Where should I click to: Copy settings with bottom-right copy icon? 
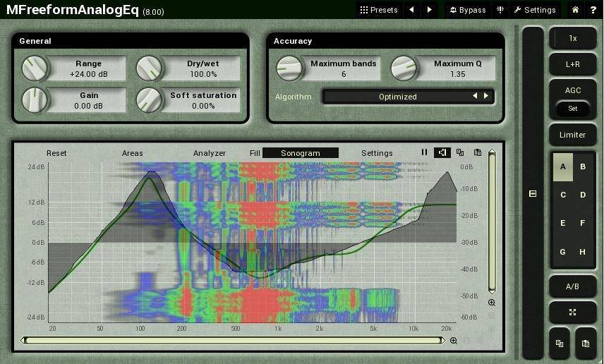coord(560,344)
